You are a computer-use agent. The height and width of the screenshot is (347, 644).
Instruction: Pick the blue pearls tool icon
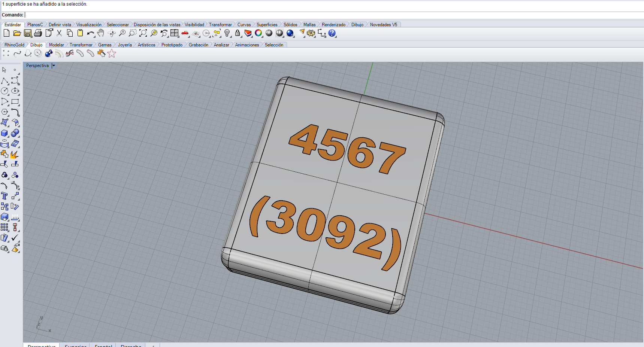click(49, 54)
